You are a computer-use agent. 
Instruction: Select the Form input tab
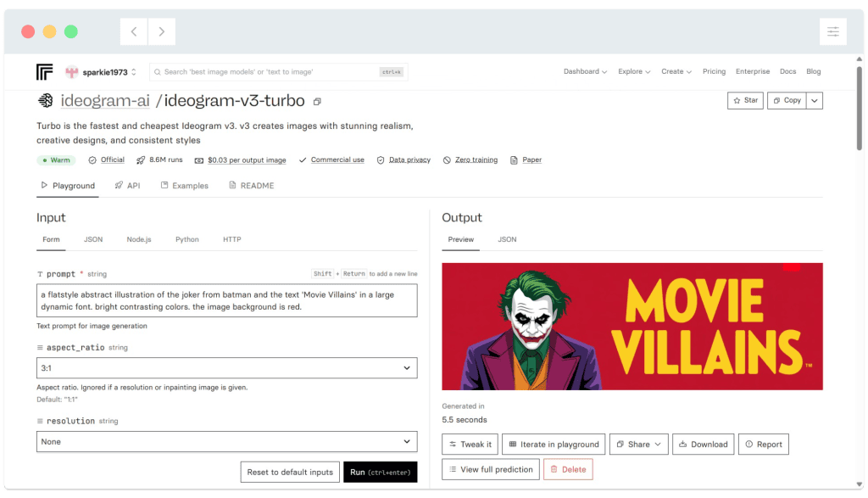pos(51,239)
